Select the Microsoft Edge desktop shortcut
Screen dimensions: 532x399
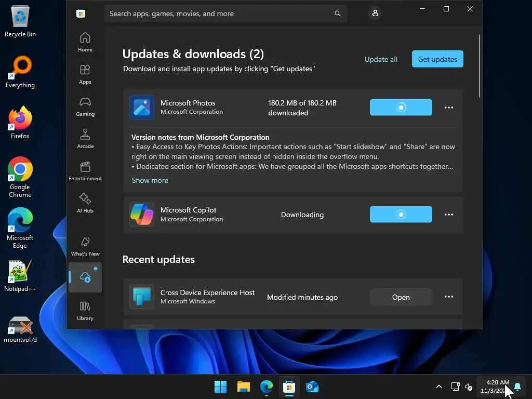pos(20,228)
